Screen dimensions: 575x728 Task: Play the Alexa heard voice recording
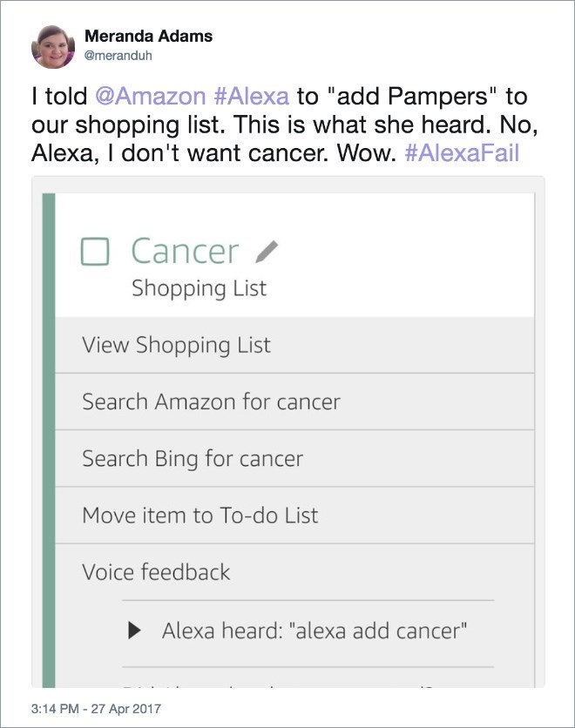pos(134,630)
